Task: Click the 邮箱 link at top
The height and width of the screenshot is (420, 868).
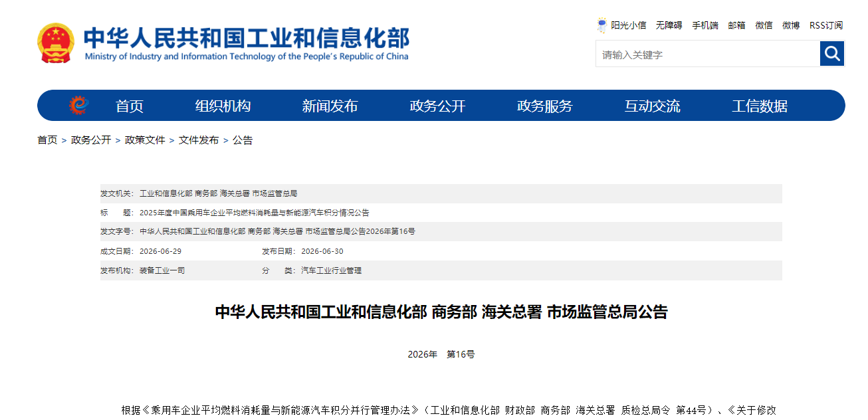Action: click(736, 25)
